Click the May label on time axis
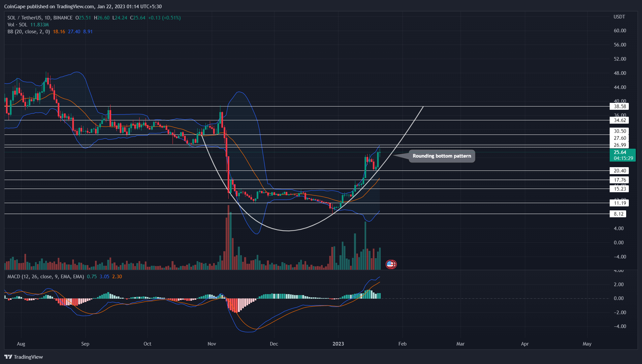Screen dimensions: 642x364 pyautogui.click(x=587, y=344)
